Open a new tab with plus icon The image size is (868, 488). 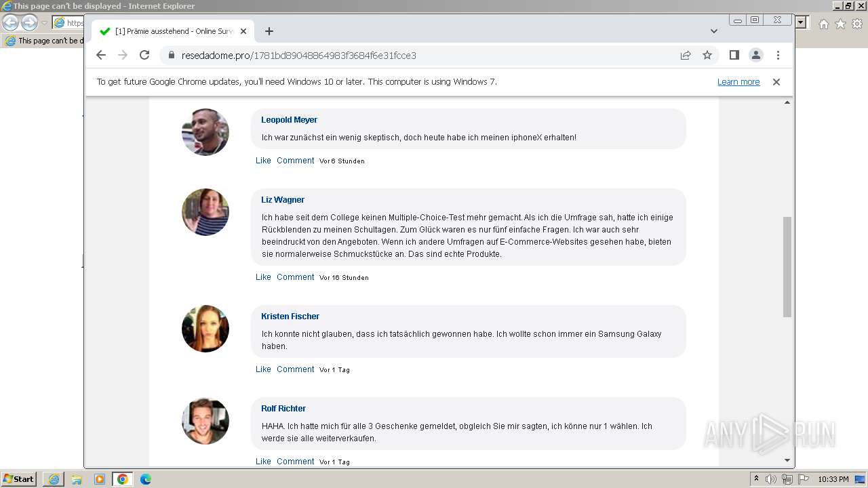coord(269,31)
